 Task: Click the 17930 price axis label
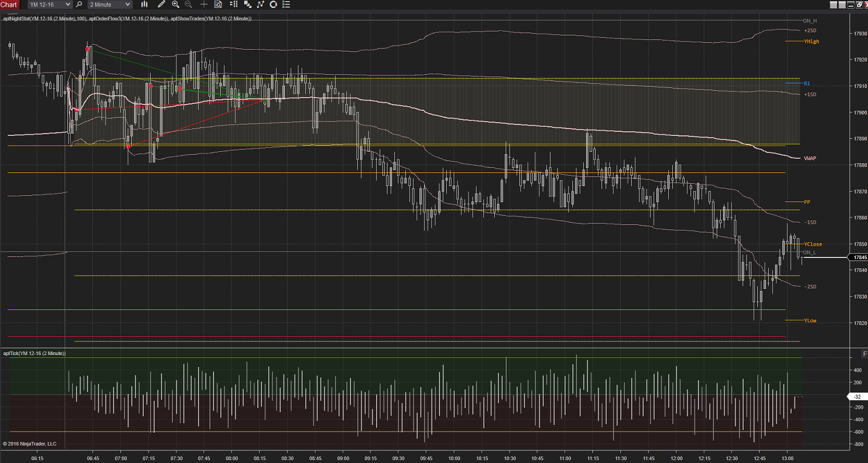pyautogui.click(x=860, y=34)
